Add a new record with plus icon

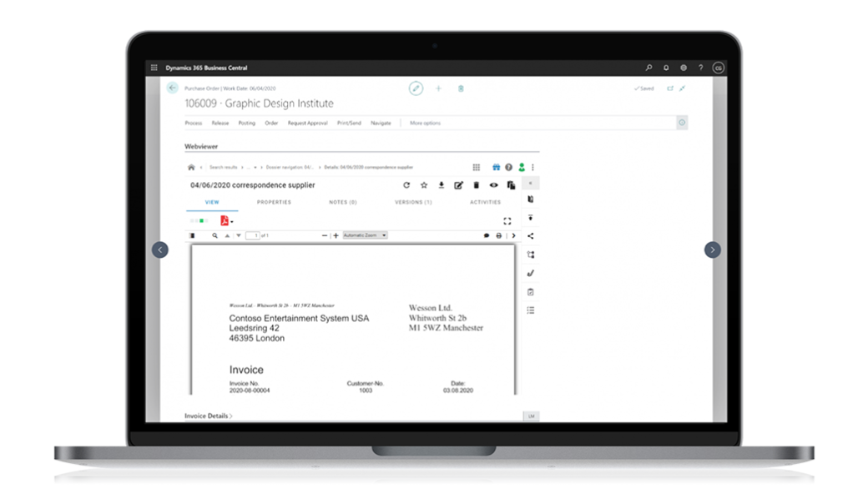438,88
